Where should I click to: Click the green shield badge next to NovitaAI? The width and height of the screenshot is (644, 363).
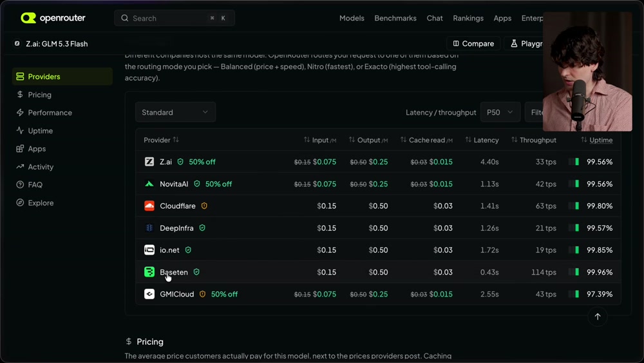(x=196, y=184)
